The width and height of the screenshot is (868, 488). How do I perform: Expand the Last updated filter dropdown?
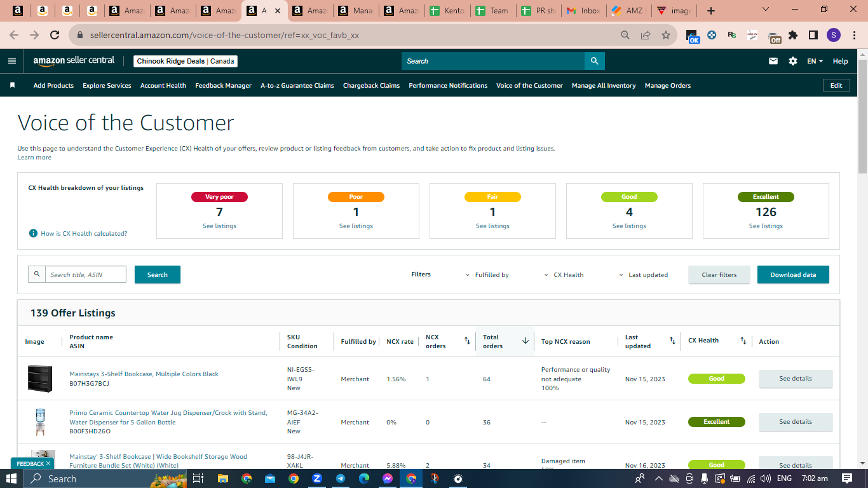pos(643,274)
